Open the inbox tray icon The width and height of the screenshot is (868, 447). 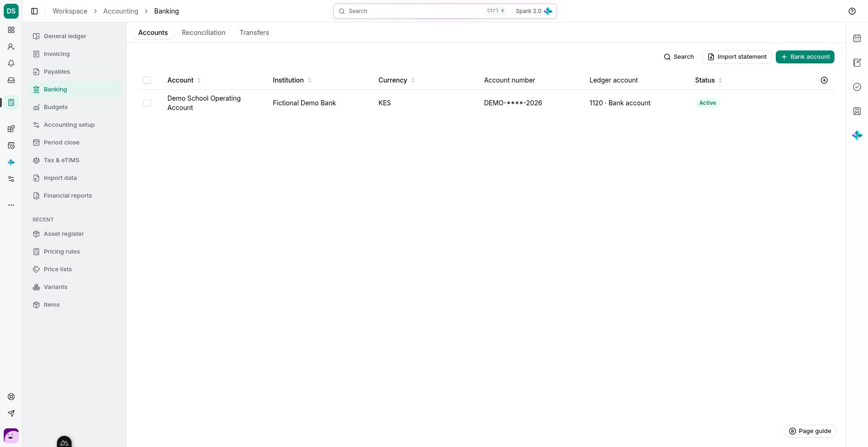coord(11,80)
